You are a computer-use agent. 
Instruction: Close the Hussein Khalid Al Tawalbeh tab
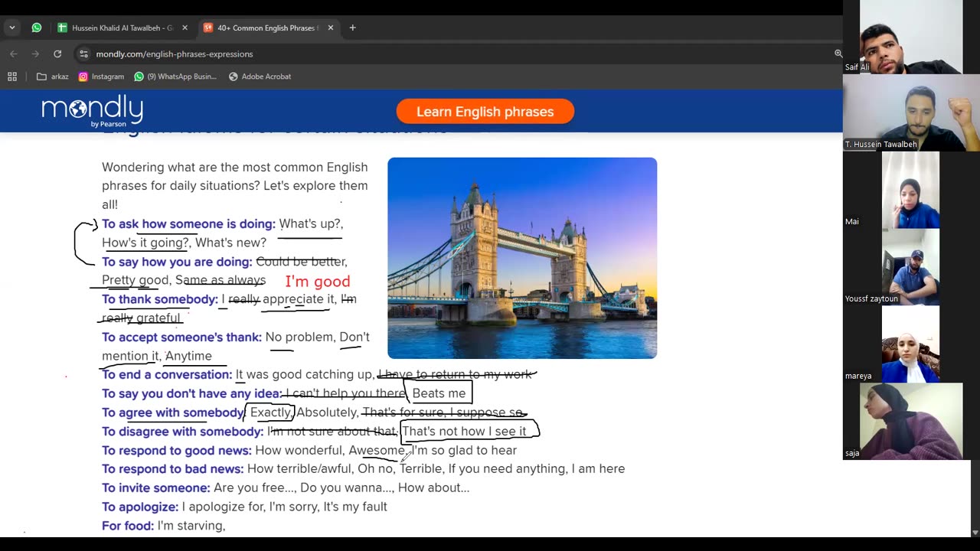tap(185, 28)
